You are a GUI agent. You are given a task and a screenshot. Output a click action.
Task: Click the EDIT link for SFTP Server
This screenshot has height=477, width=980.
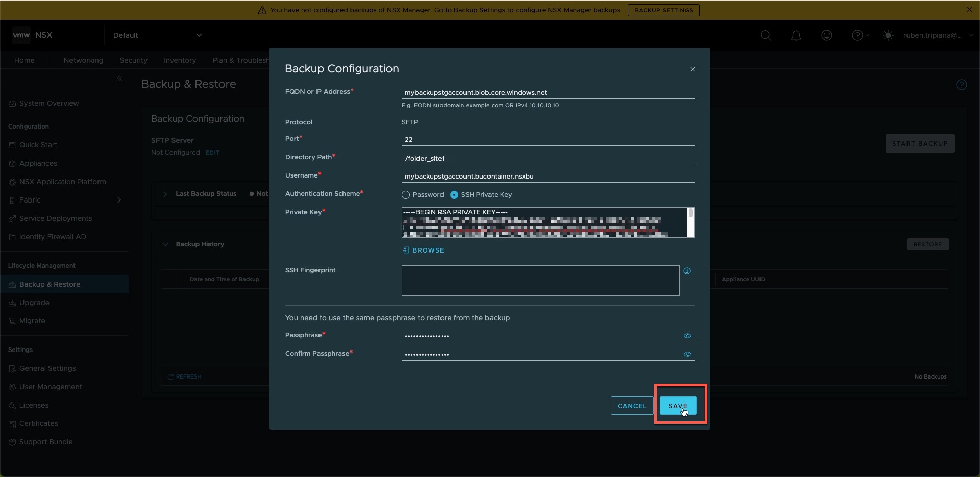pos(212,153)
